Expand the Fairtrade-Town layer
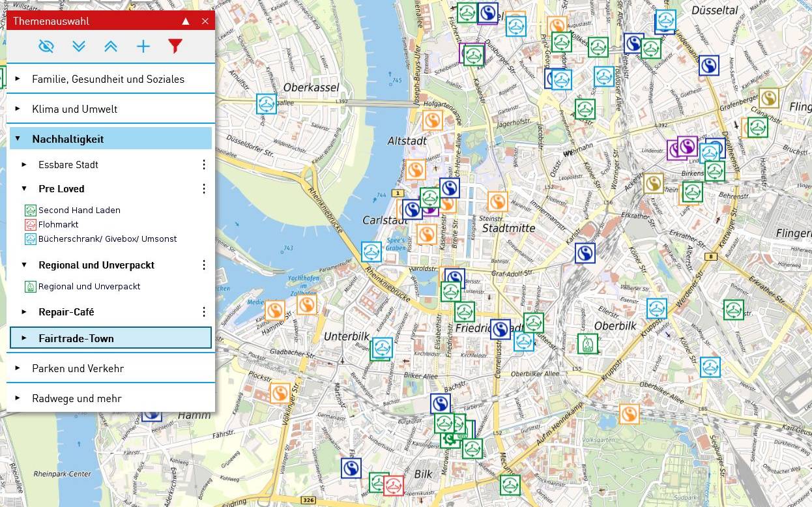 tap(76, 338)
